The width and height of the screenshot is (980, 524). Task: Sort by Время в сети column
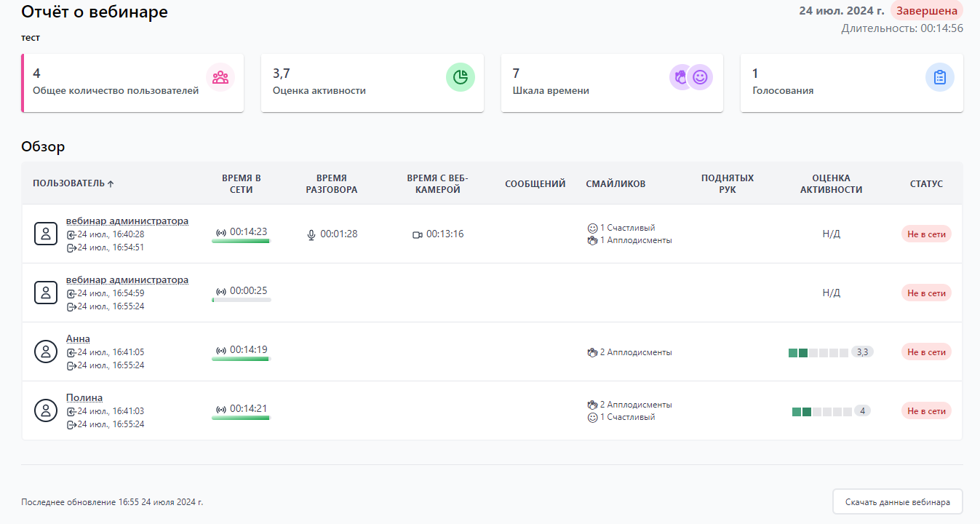click(x=241, y=183)
